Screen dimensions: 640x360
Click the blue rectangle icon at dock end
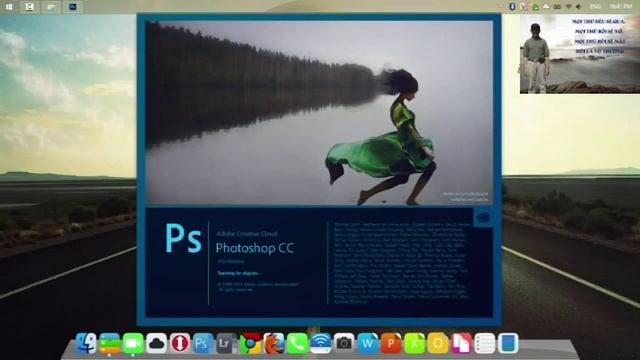click(508, 343)
